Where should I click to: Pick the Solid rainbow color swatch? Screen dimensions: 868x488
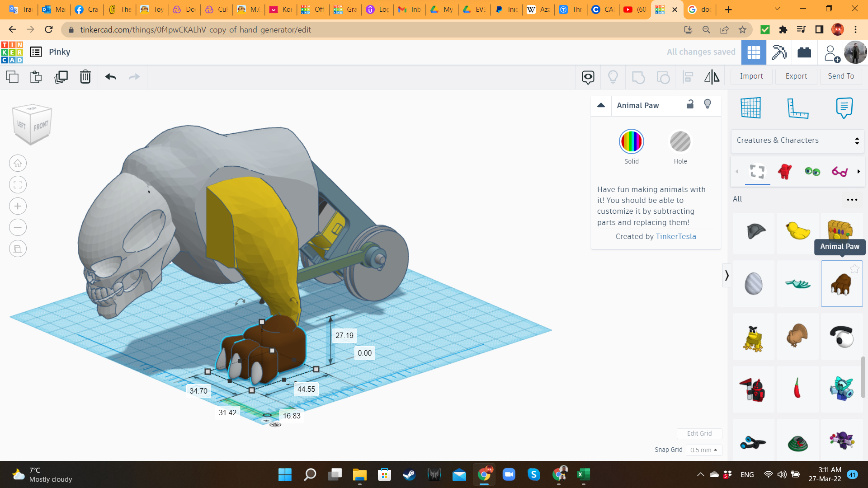click(631, 142)
